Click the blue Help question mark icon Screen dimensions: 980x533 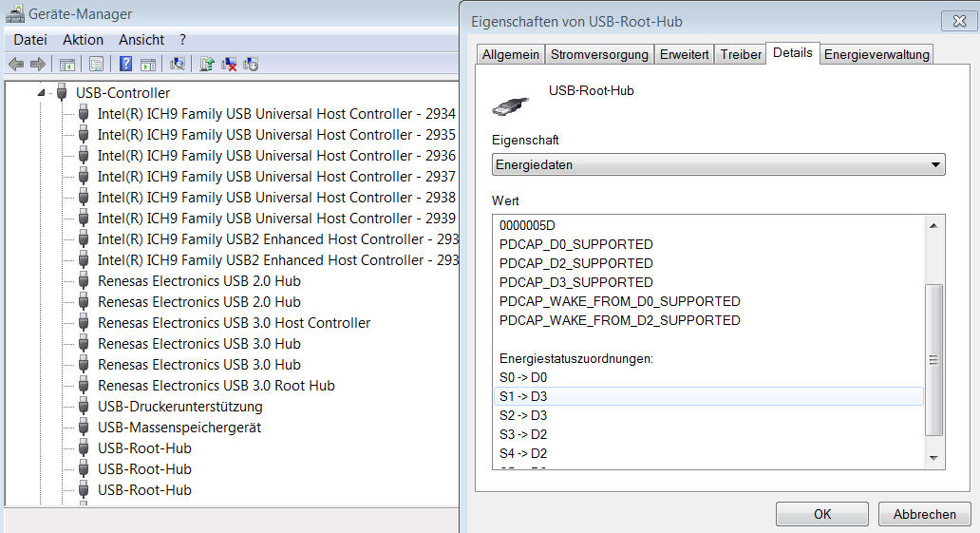(x=125, y=64)
